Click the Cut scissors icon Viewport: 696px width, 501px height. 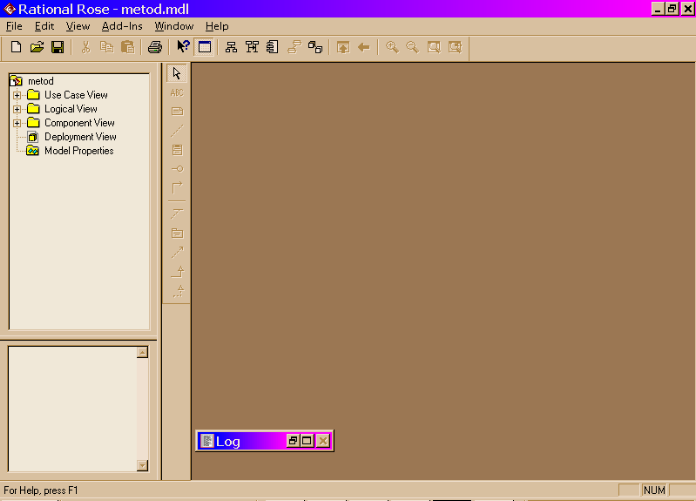86,47
